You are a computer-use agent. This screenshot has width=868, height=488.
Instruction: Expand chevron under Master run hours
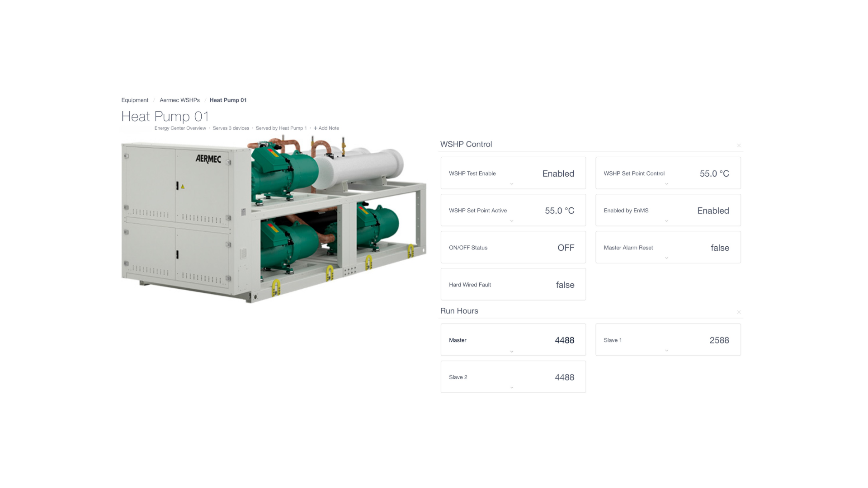tap(512, 352)
